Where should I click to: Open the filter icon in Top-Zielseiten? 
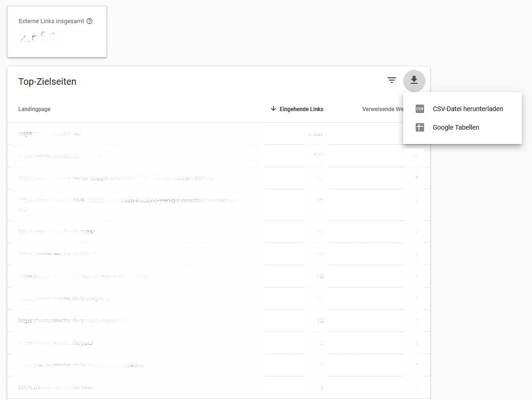[x=392, y=81]
